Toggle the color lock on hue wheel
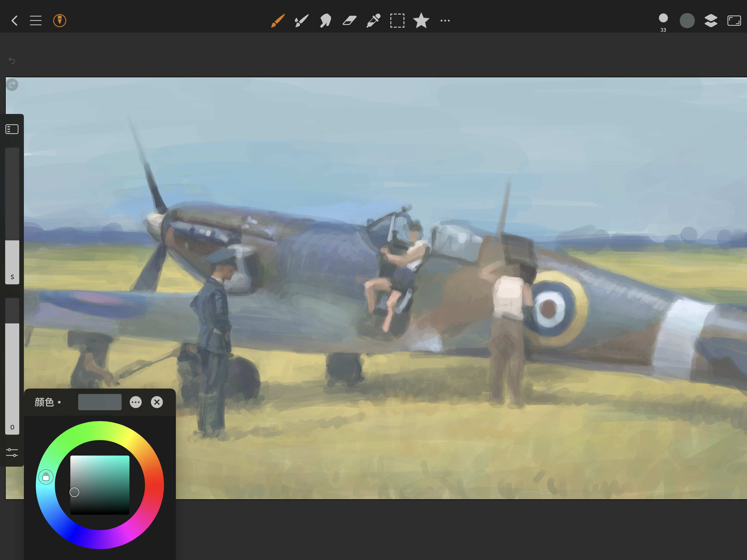This screenshot has height=560, width=747. coord(46,477)
